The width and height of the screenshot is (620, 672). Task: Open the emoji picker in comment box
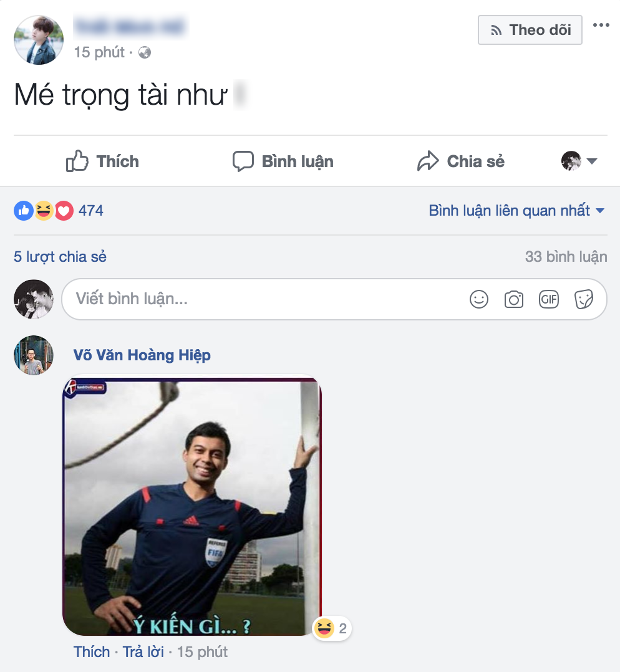(x=479, y=299)
